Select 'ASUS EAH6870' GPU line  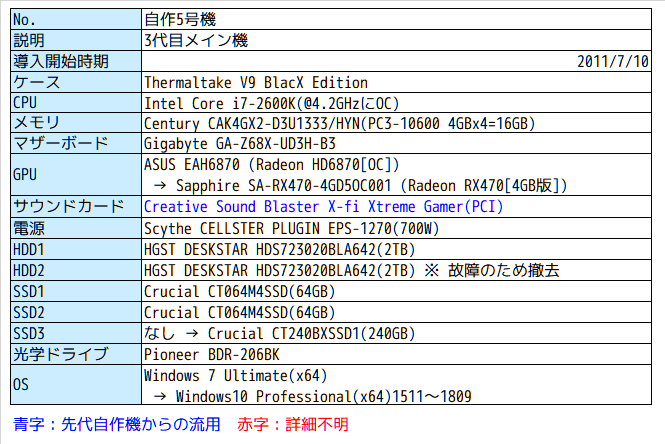pos(272,165)
